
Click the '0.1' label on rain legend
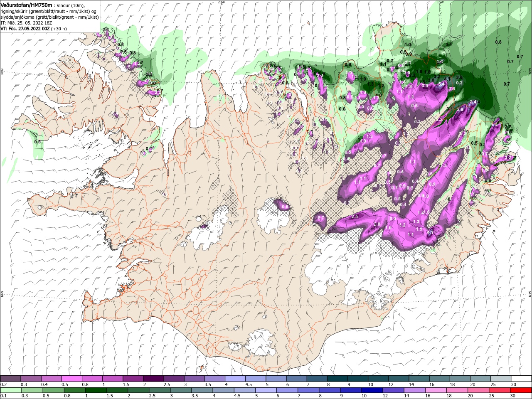(3, 397)
